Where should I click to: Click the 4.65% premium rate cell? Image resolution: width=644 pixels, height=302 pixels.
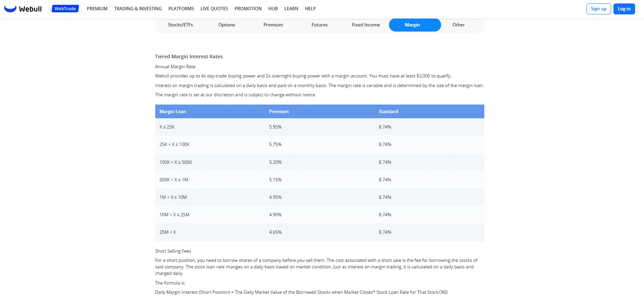tap(275, 232)
